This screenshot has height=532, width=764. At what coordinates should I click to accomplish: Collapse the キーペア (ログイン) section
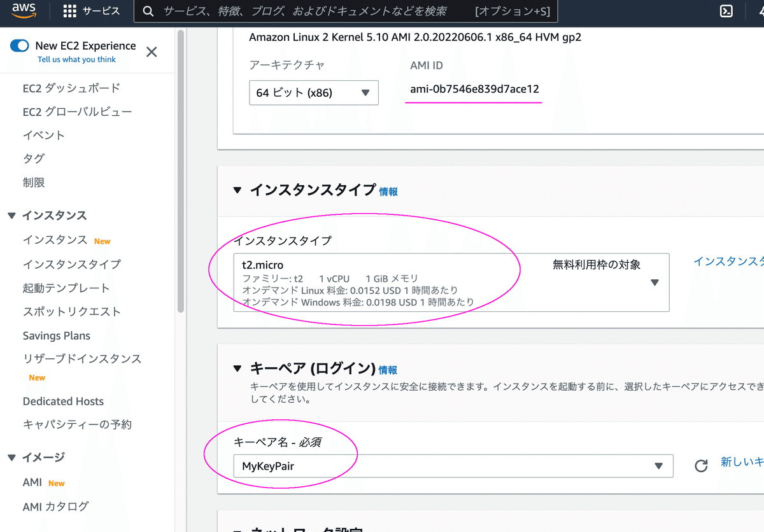coord(238,368)
